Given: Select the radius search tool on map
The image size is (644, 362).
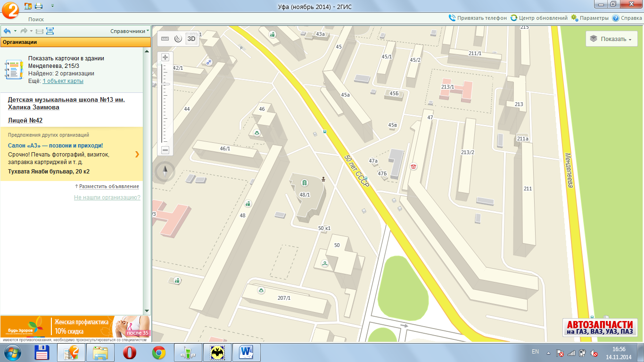Looking at the screenshot, I should click(178, 39).
